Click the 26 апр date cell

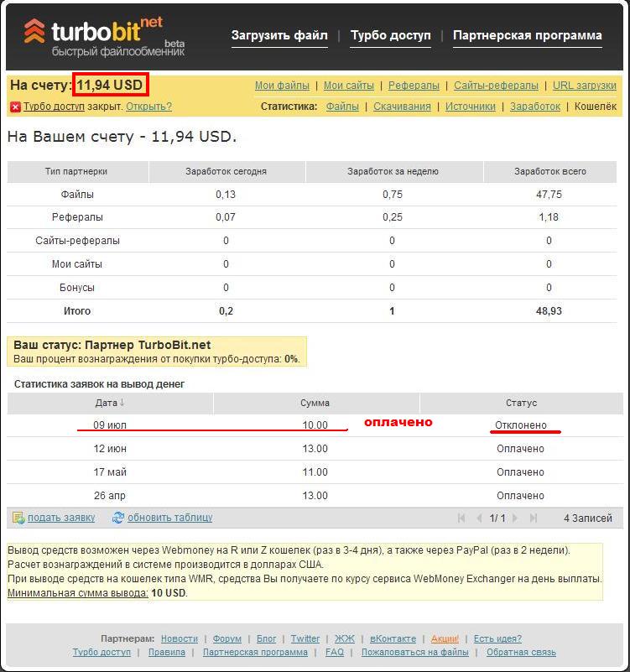110,496
